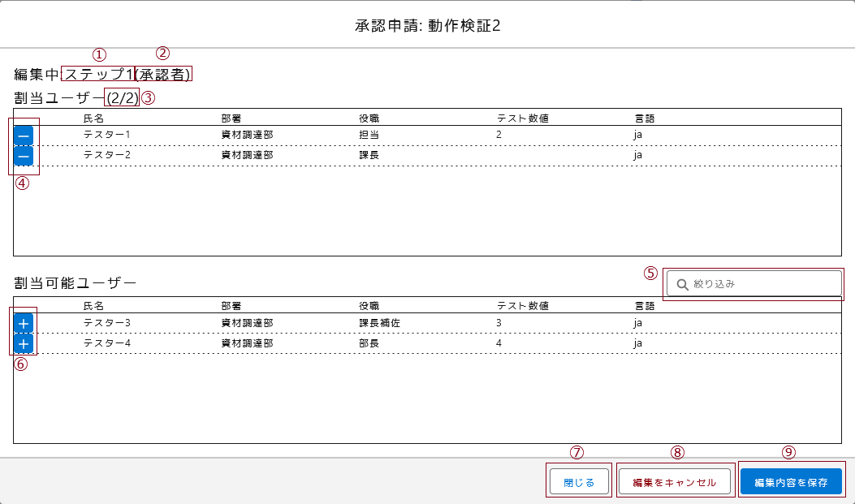Add テスター4 with its plus button
The image size is (855, 504).
[x=24, y=344]
